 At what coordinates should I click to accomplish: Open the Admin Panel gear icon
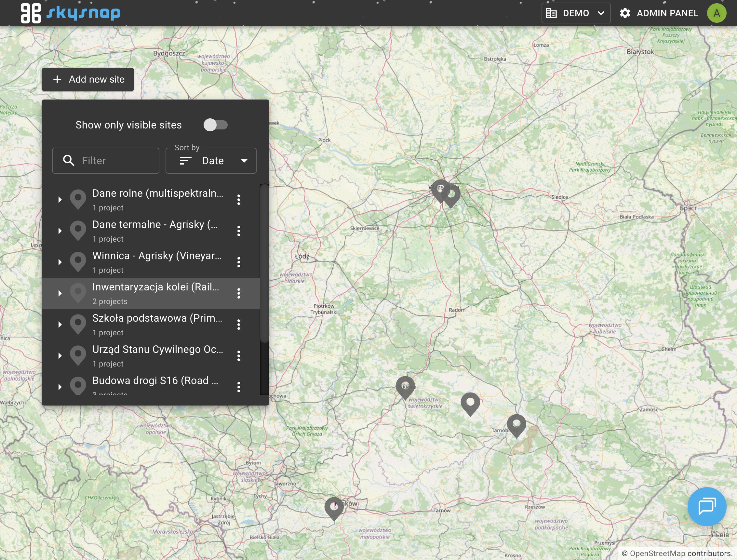tap(625, 13)
